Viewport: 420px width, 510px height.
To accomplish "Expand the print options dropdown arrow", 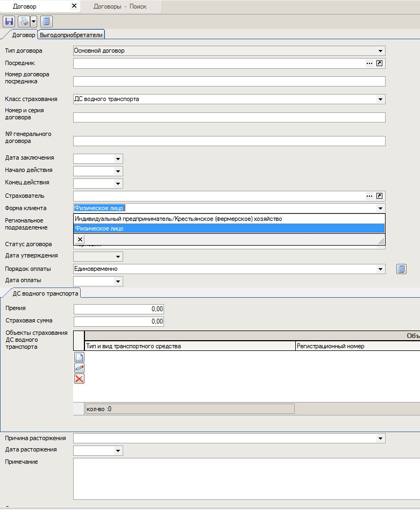I will 33,21.
